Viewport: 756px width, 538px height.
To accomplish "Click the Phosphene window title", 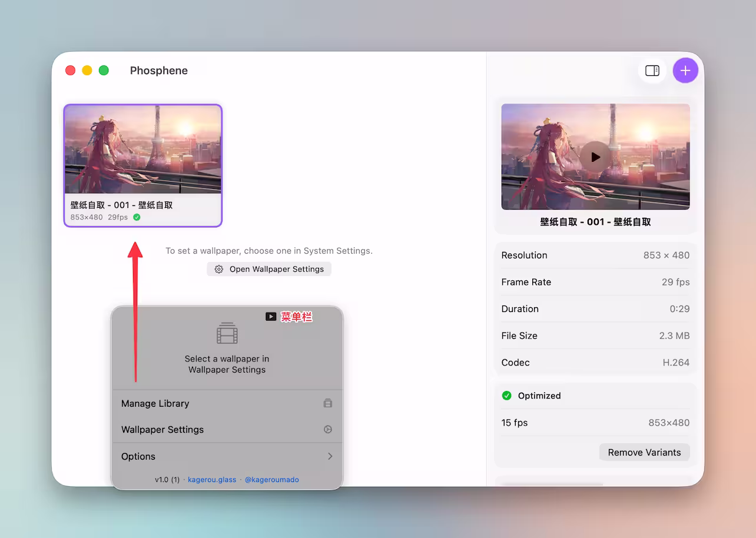I will (159, 71).
